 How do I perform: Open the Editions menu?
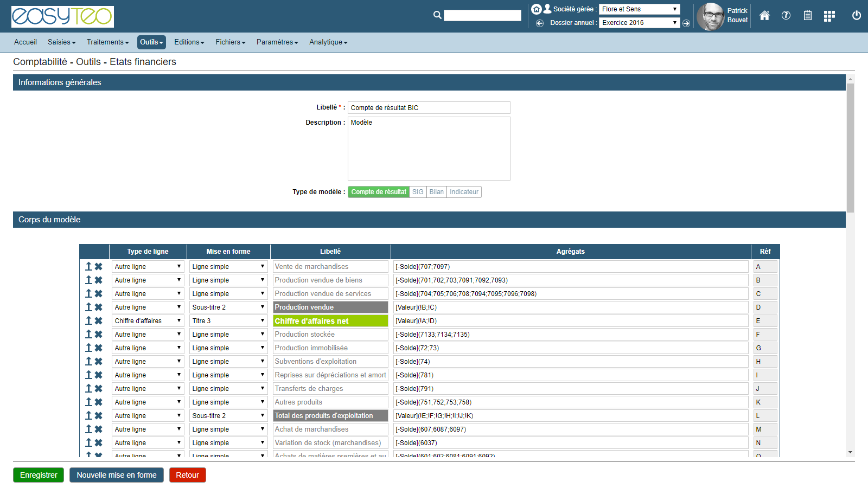click(x=189, y=42)
